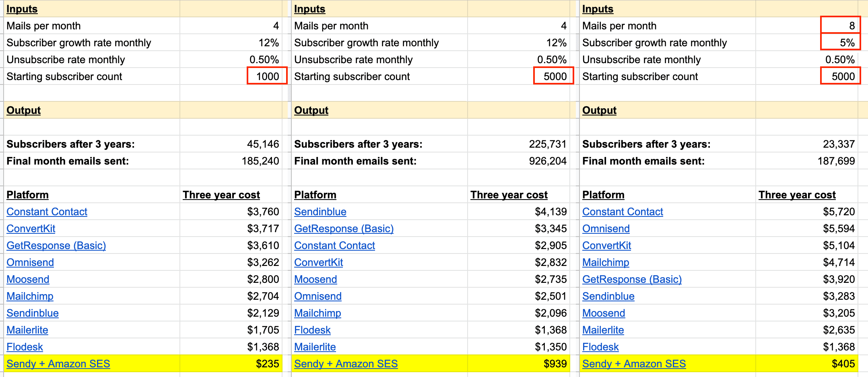Screen dimensions: 868x377
Task: Select middle table growth rate 12% cell
Action: (519, 43)
